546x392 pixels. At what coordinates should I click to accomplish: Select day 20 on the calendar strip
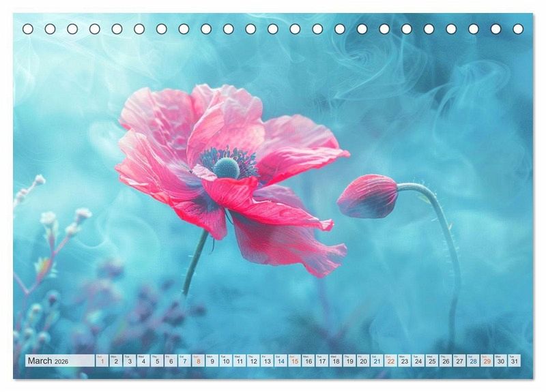coord(363,361)
